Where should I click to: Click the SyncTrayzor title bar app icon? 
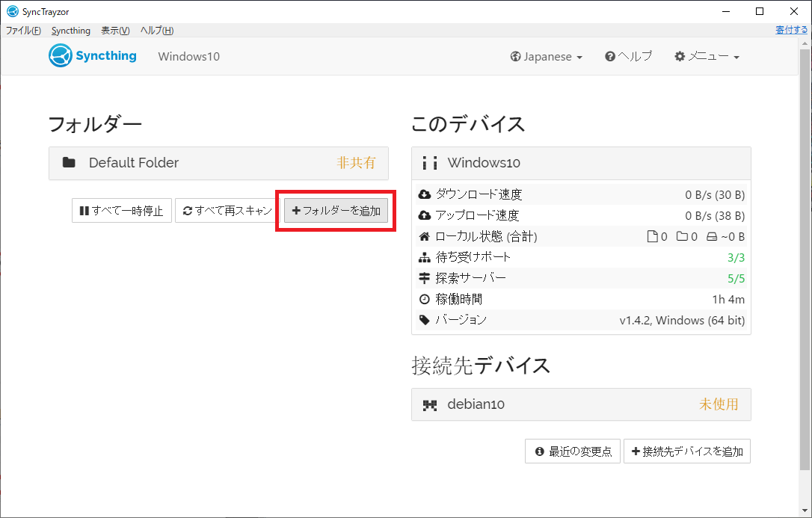click(13, 11)
